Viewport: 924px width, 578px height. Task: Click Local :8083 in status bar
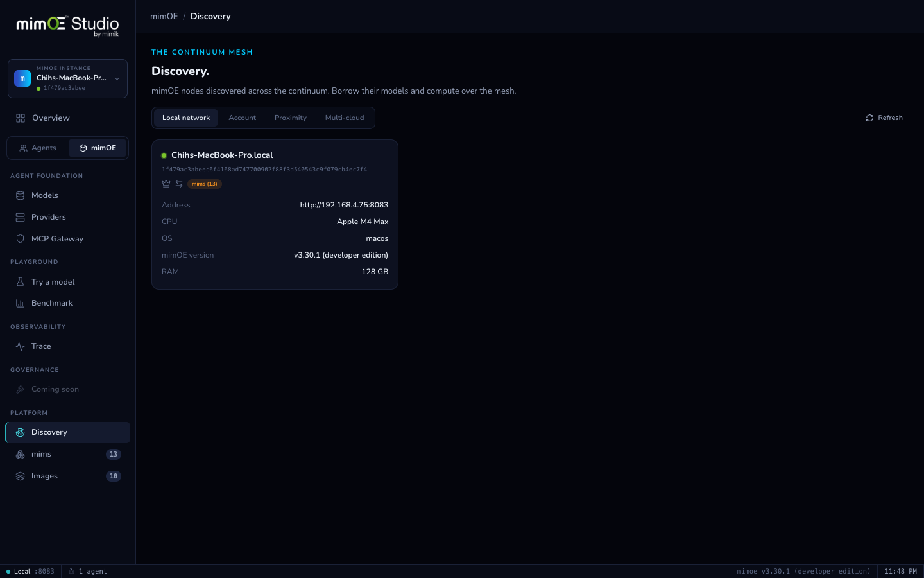click(x=30, y=572)
